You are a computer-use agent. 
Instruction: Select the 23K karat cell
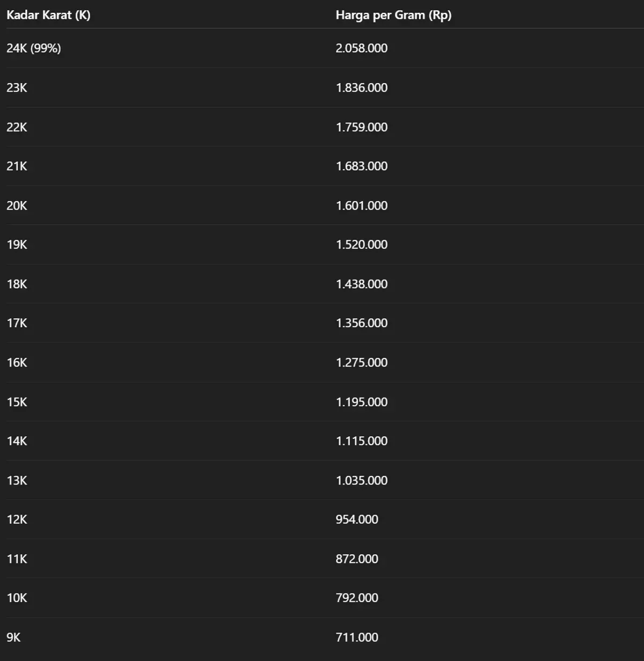click(17, 88)
